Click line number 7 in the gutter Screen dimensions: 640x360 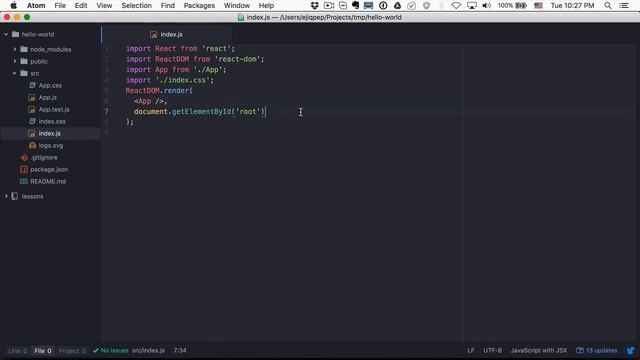[107, 111]
